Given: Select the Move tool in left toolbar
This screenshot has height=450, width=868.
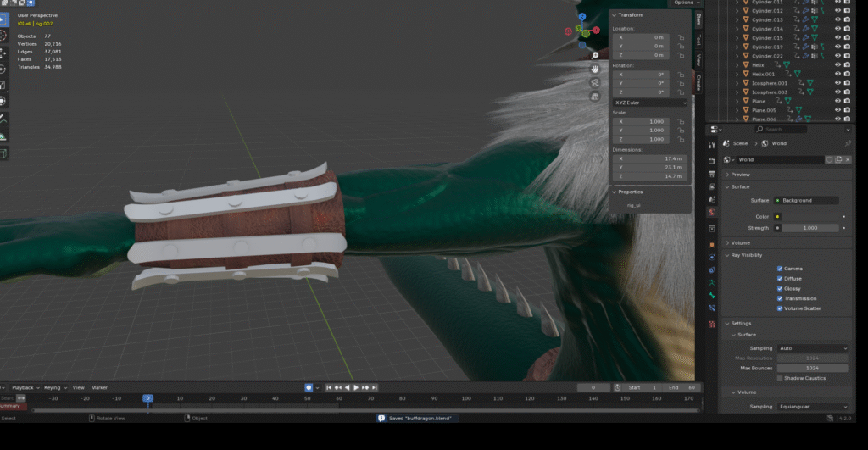Looking at the screenshot, I should point(3,53).
